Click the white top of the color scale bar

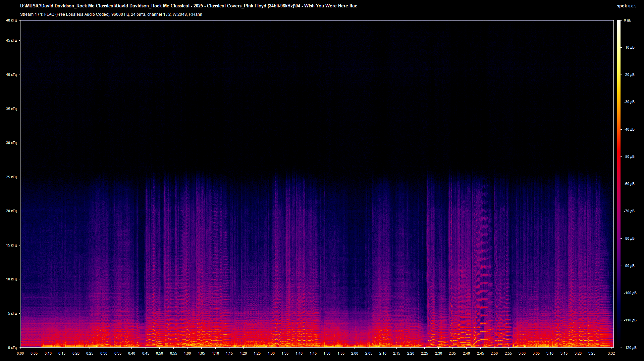[619, 22]
